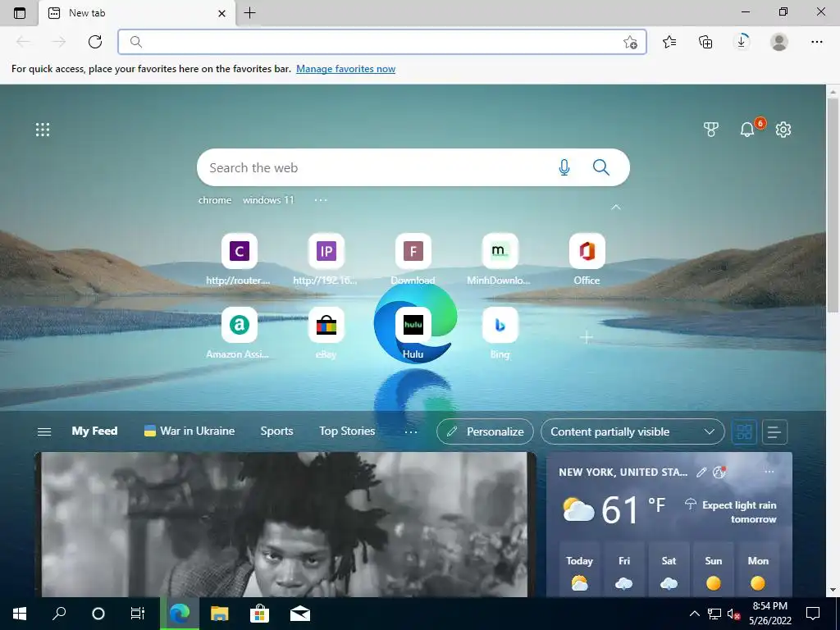Select the New tab browser tab

pos(136,13)
